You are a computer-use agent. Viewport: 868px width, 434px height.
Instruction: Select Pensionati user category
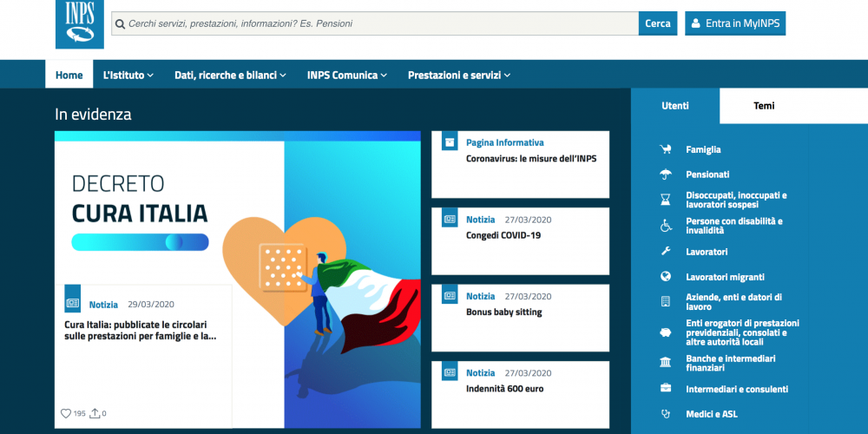coord(707,174)
